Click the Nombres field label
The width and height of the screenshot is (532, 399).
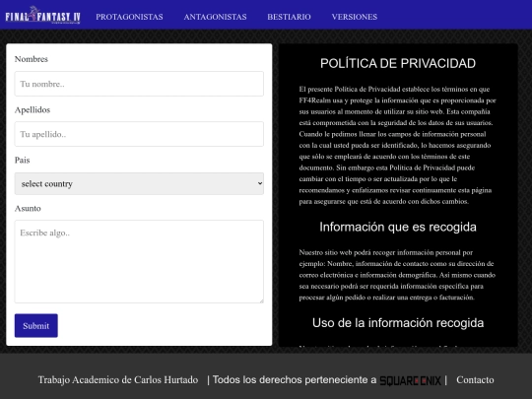coord(32,59)
